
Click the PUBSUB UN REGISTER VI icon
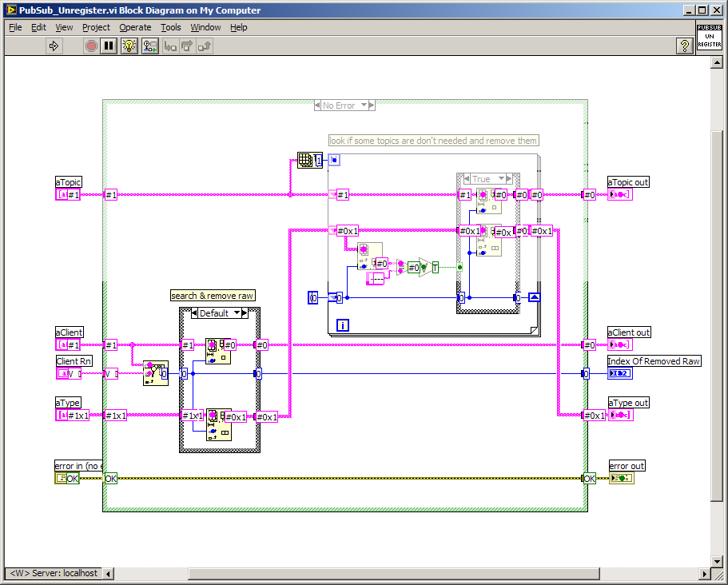(x=709, y=38)
